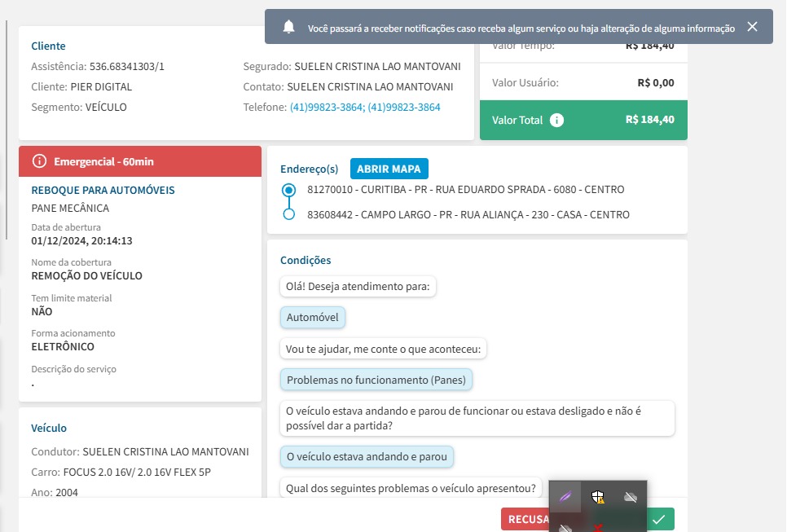Click the Qual dos seguintes problemas question
The image size is (787, 532).
click(411, 488)
